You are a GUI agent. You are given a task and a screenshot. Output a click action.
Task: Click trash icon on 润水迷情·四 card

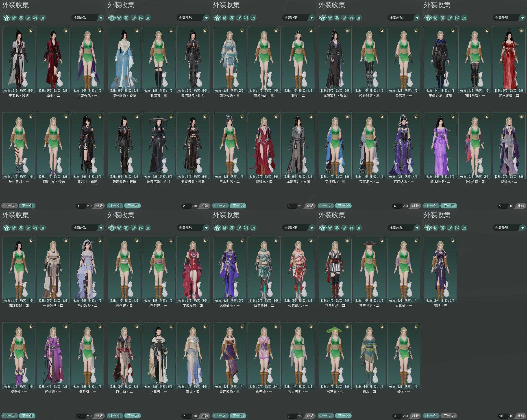pyautogui.click(x=521, y=30)
